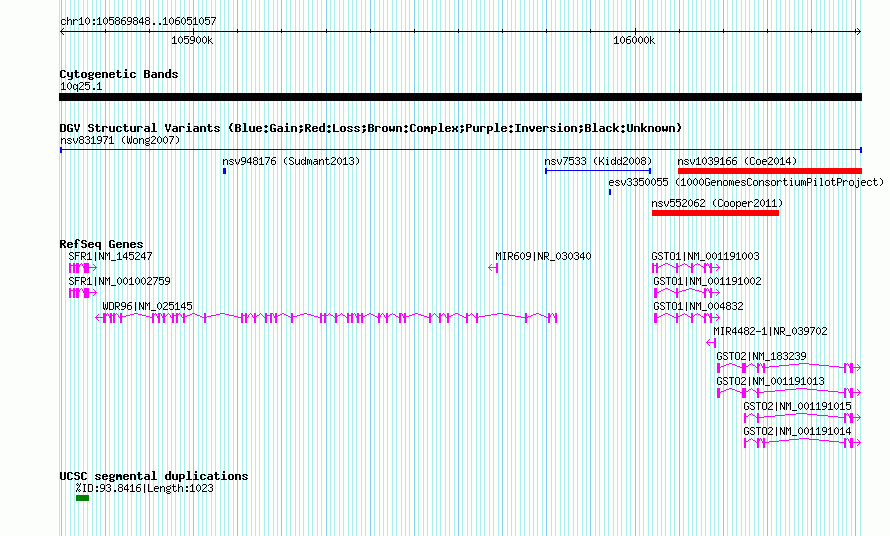Click the esv3350055 (1000GenomesConsortiumPilotProject) label
The height and width of the screenshot is (536, 890).
pos(746,182)
